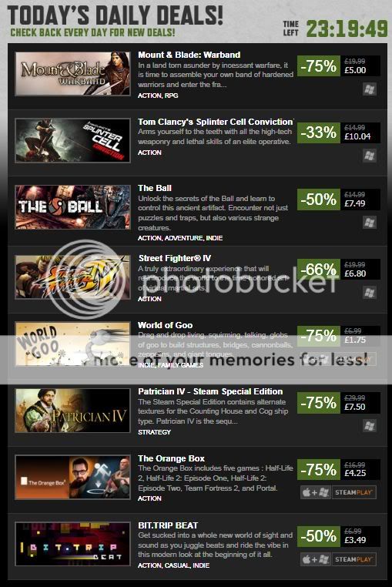This screenshot has width=392, height=587.
Task: Open the Mount & Blade: Warband title link
Action: click(x=189, y=55)
